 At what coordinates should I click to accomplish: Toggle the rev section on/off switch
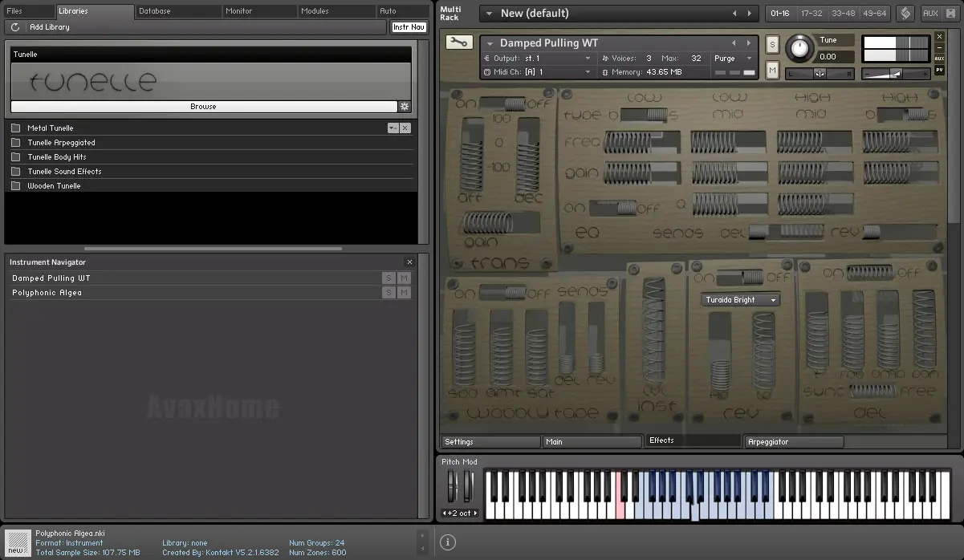tap(740, 278)
